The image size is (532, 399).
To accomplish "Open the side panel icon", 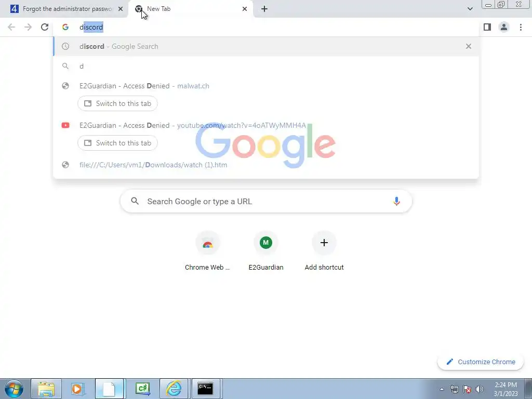I will (487, 27).
